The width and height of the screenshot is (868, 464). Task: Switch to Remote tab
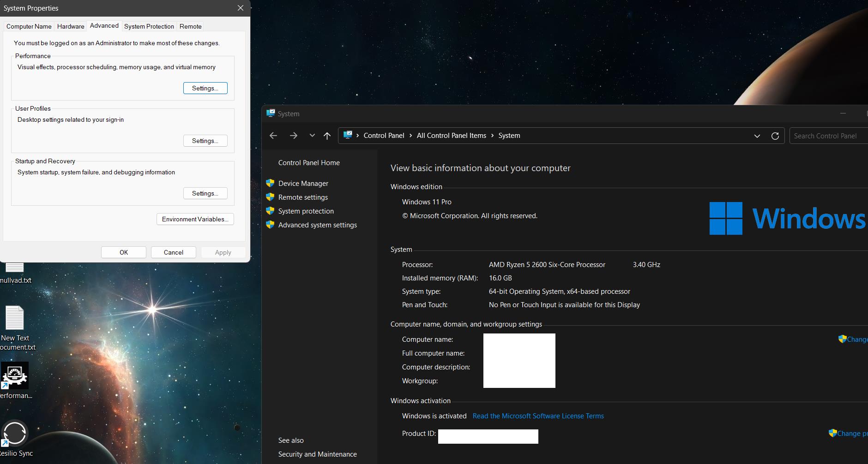point(191,26)
